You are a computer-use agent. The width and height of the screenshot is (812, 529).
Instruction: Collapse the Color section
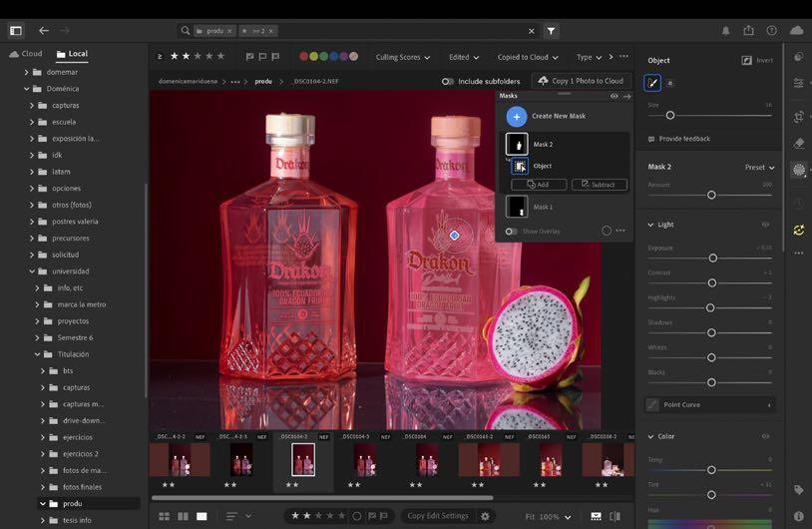coord(650,436)
